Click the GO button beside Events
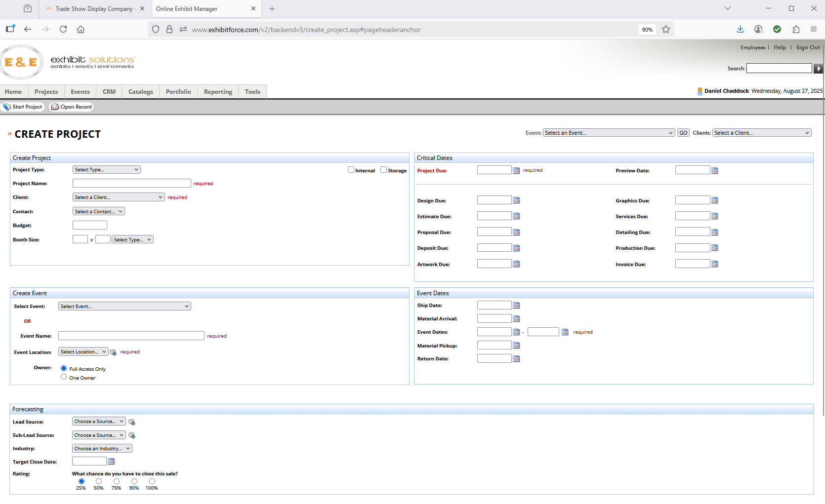 (x=683, y=133)
